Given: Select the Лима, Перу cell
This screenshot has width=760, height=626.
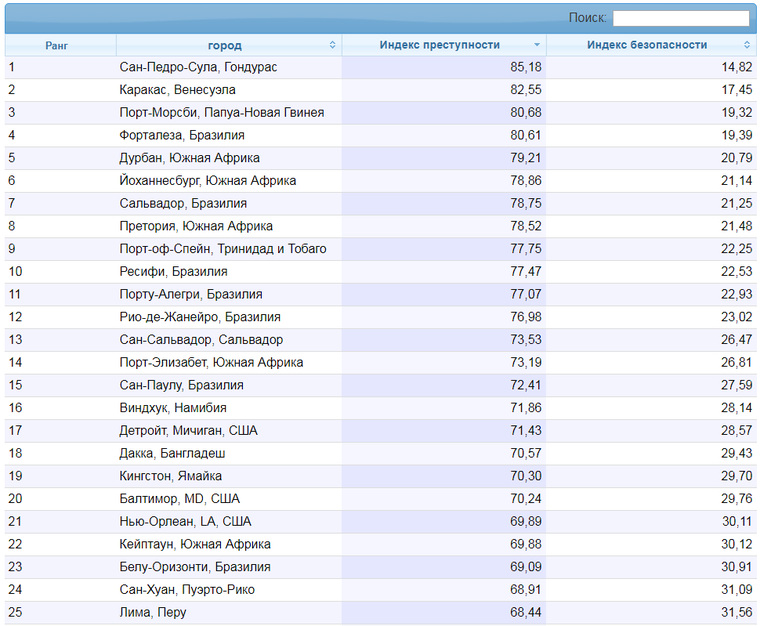Looking at the screenshot, I should [229, 612].
